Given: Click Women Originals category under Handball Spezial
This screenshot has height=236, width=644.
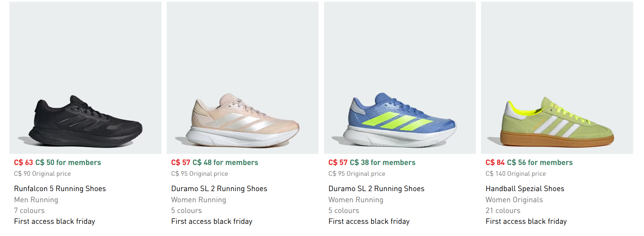Looking at the screenshot, I should pos(514,199).
